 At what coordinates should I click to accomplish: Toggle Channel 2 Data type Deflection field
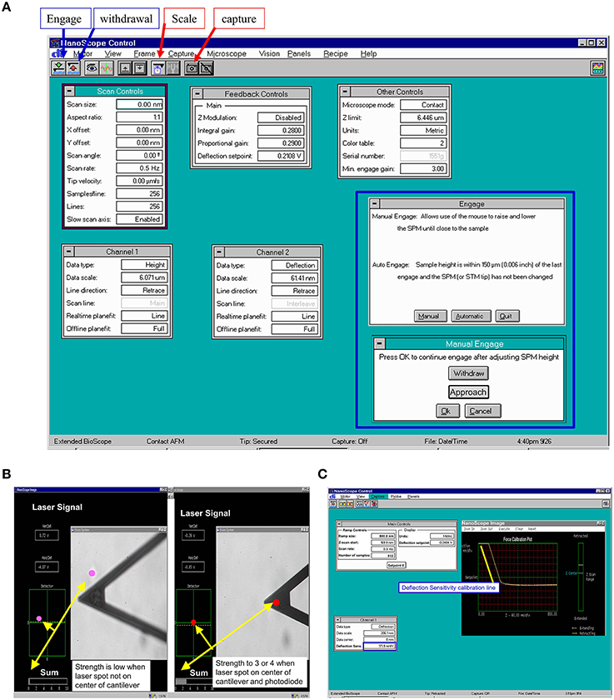point(295,265)
